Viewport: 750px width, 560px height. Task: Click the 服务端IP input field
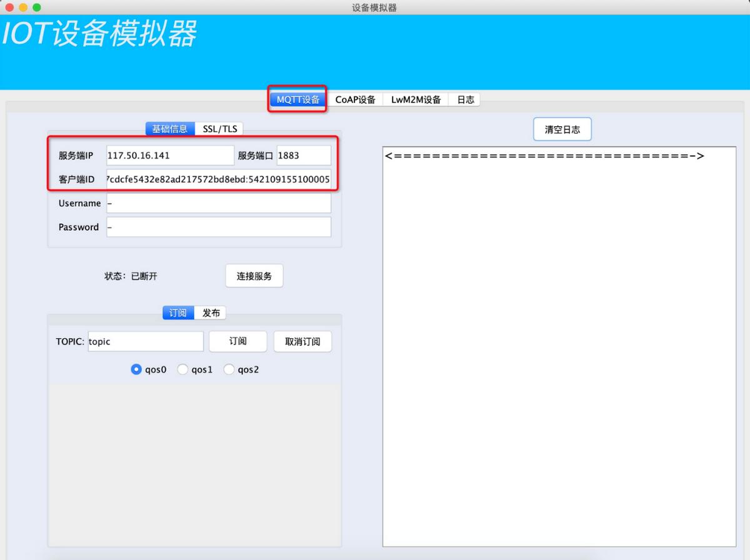point(170,155)
